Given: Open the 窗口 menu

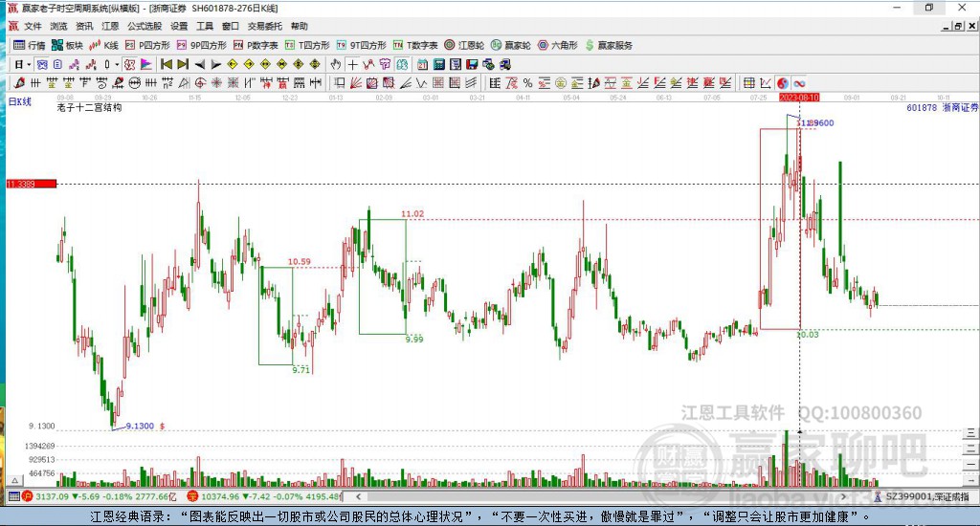Looking at the screenshot, I should click(x=230, y=26).
